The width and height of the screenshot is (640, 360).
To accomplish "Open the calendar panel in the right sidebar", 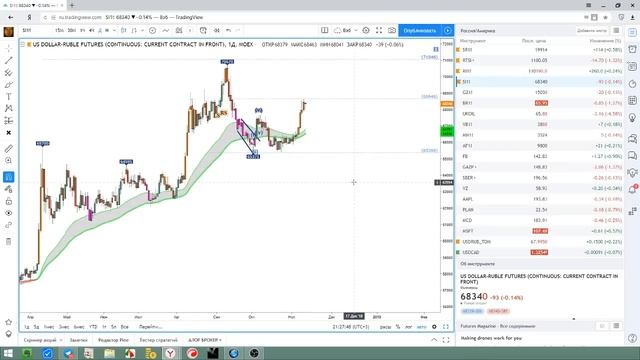I will click(632, 100).
